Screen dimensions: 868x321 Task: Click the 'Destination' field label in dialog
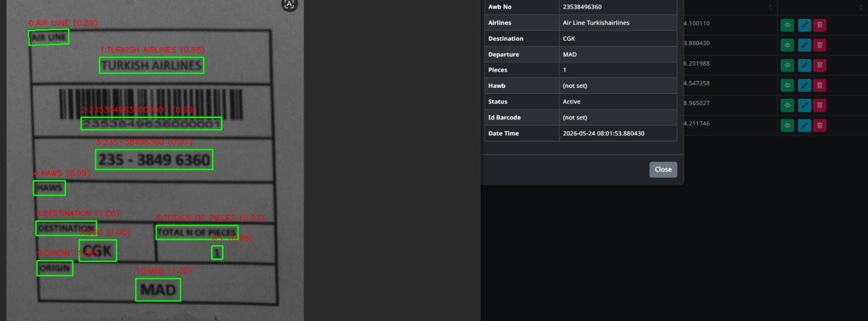coord(506,38)
